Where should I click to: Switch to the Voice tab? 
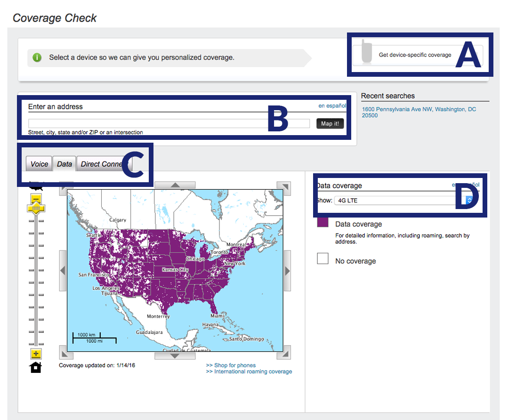pos(40,164)
